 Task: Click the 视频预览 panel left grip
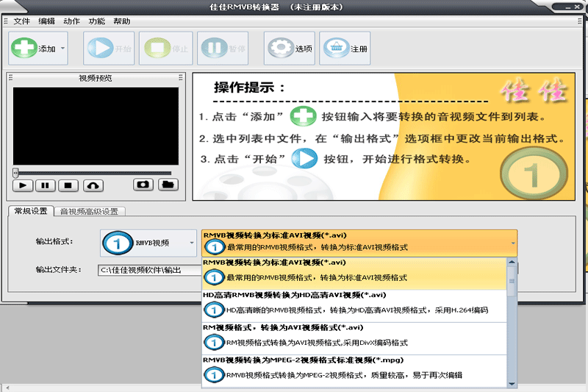click(x=10, y=78)
